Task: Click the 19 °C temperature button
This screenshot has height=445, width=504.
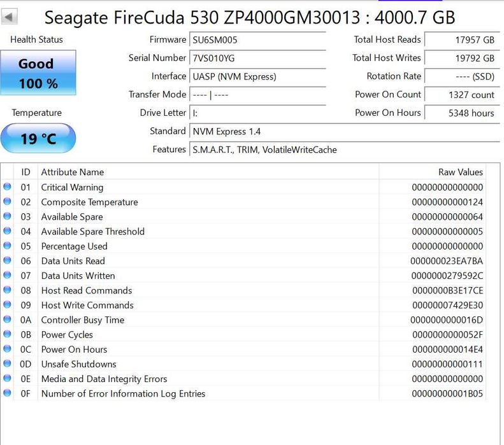Action: coord(38,138)
